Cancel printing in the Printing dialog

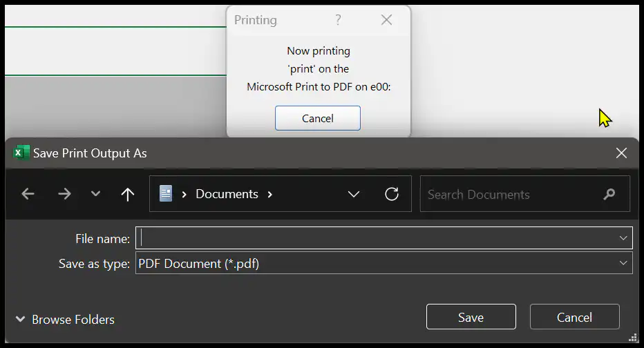tap(317, 118)
